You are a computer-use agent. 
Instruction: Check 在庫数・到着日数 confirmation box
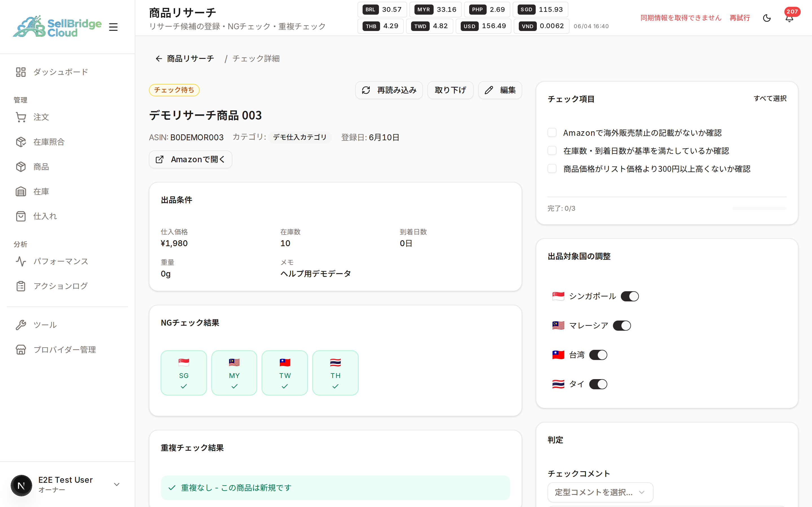click(x=552, y=151)
